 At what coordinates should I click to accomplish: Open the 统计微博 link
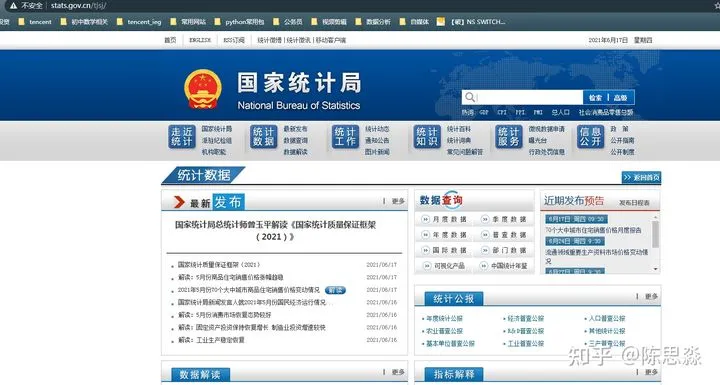[270, 40]
